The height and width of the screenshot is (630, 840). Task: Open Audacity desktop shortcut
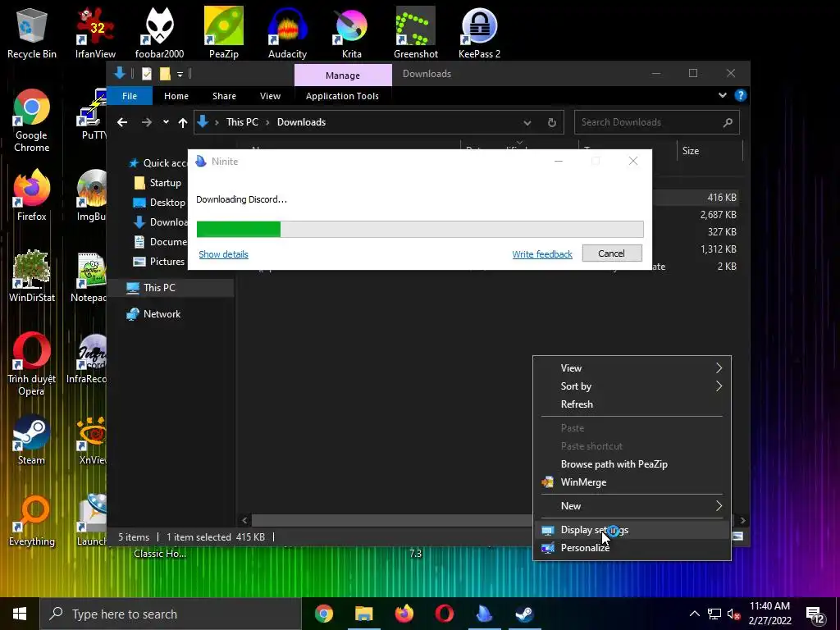click(287, 33)
